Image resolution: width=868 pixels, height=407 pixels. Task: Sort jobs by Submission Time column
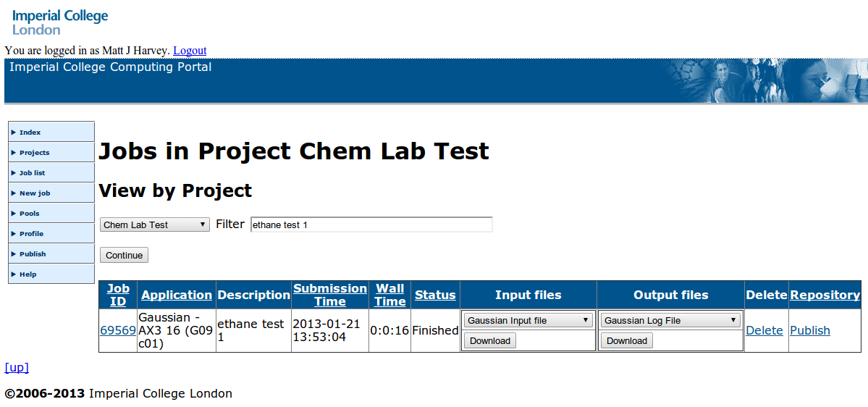click(330, 295)
